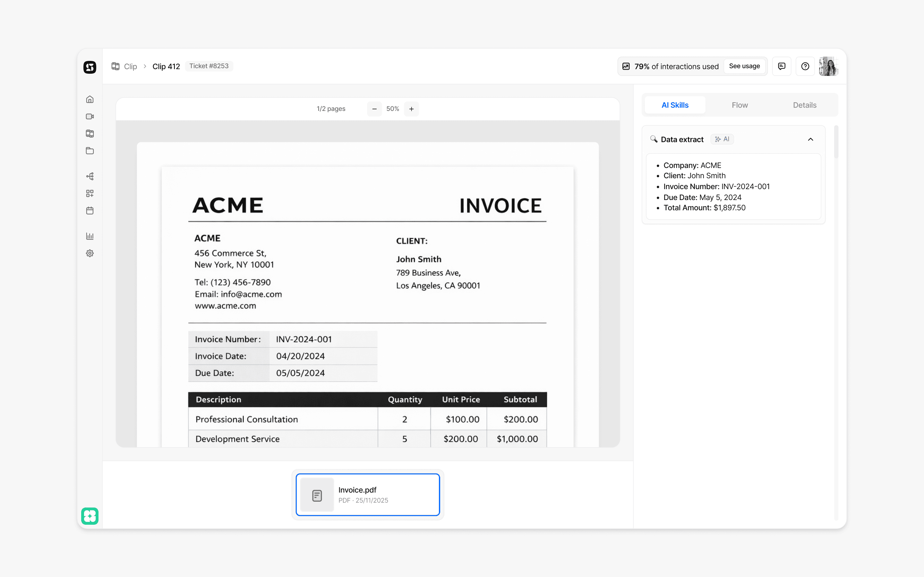The width and height of the screenshot is (924, 577).
Task: Open the analytics bar chart icon
Action: tap(90, 236)
